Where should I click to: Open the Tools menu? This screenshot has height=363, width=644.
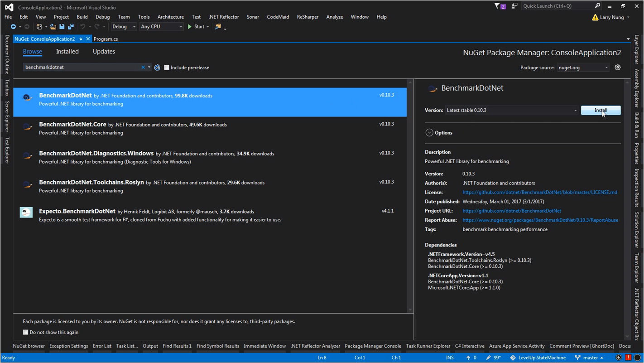point(144,17)
